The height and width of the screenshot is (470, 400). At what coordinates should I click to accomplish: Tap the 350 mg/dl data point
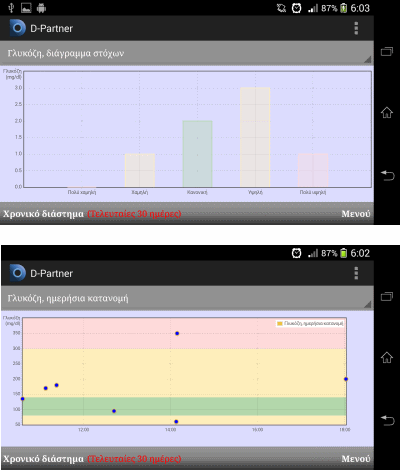click(x=177, y=333)
